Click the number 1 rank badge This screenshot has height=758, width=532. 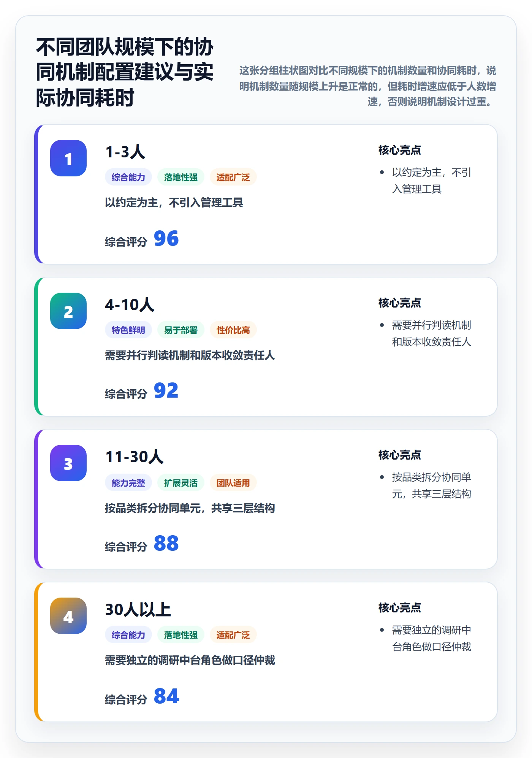[x=68, y=158]
